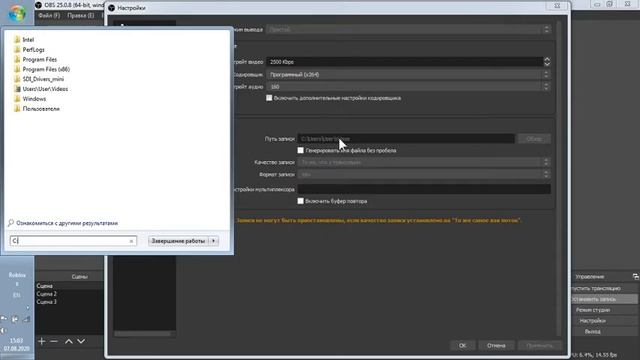640x360 pixels.
Task: Click the start streaming button in Управление panel
Action: 604,288
